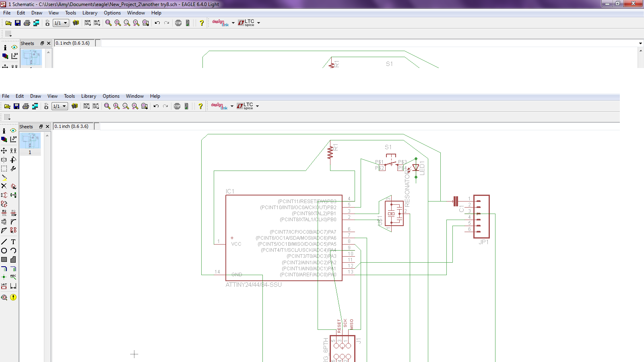Select the Text T tool
644x362 pixels.
click(x=13, y=242)
